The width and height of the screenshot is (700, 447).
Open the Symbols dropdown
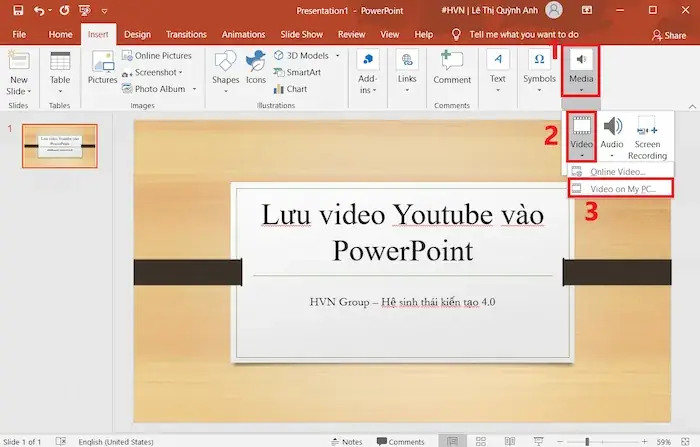pos(539,72)
